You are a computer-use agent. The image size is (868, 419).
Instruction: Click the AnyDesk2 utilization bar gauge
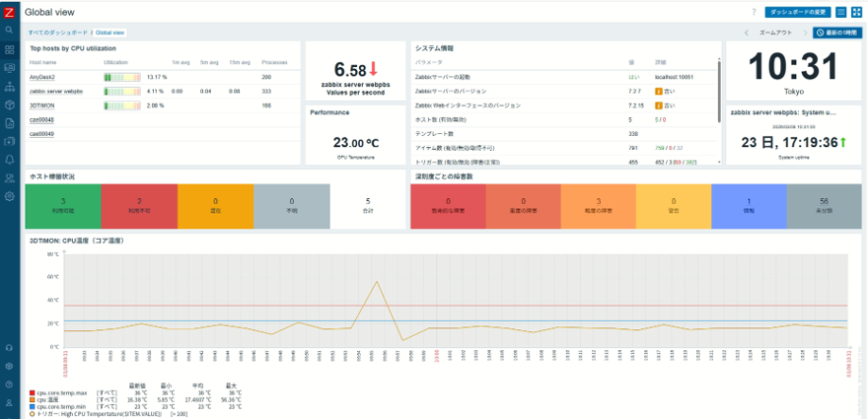click(x=122, y=77)
